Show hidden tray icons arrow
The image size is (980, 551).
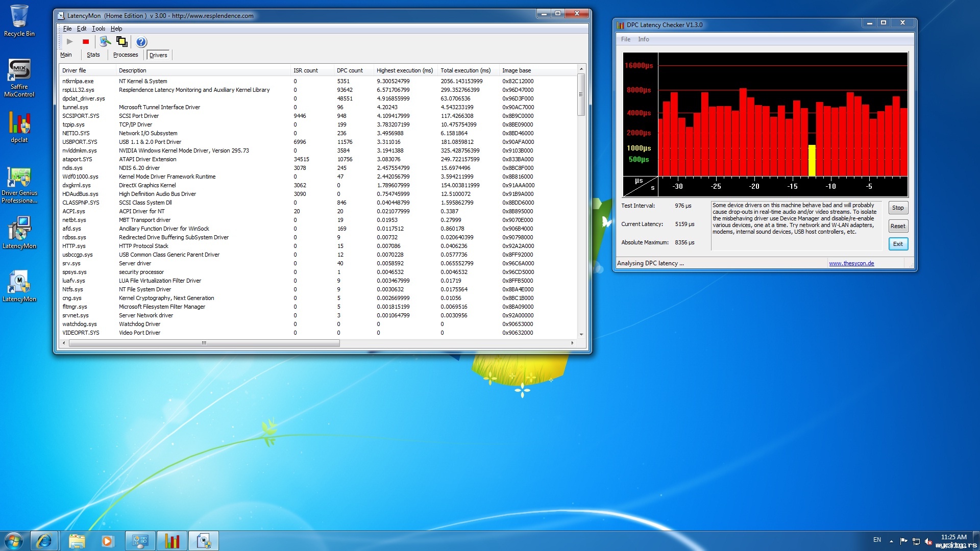[891, 541]
